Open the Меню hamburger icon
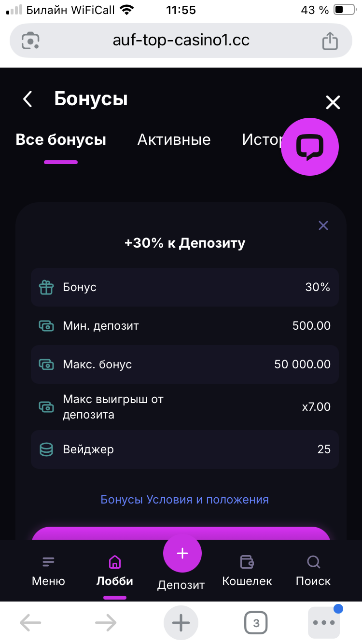 48,562
